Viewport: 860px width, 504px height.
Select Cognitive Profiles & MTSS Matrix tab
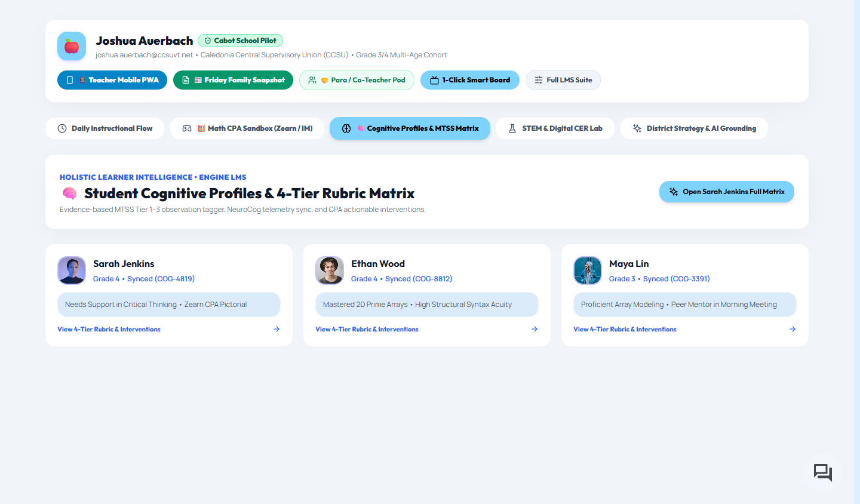[x=410, y=128]
